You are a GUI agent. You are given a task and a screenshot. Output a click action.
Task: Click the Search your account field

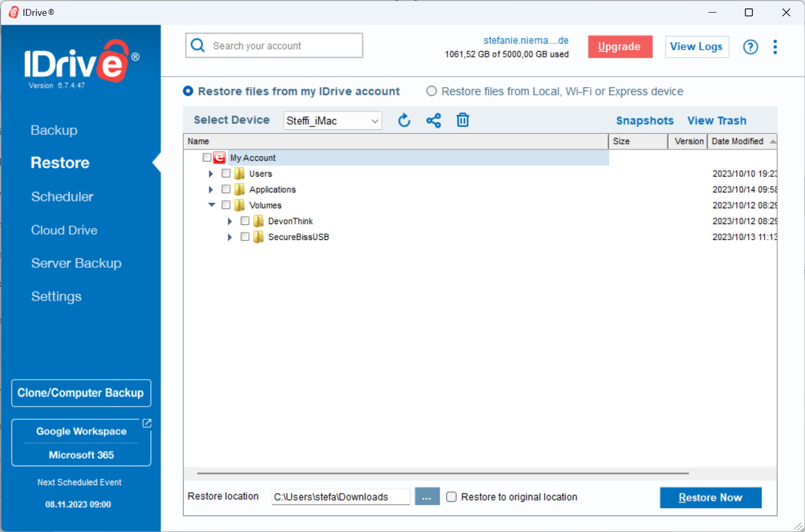point(284,46)
